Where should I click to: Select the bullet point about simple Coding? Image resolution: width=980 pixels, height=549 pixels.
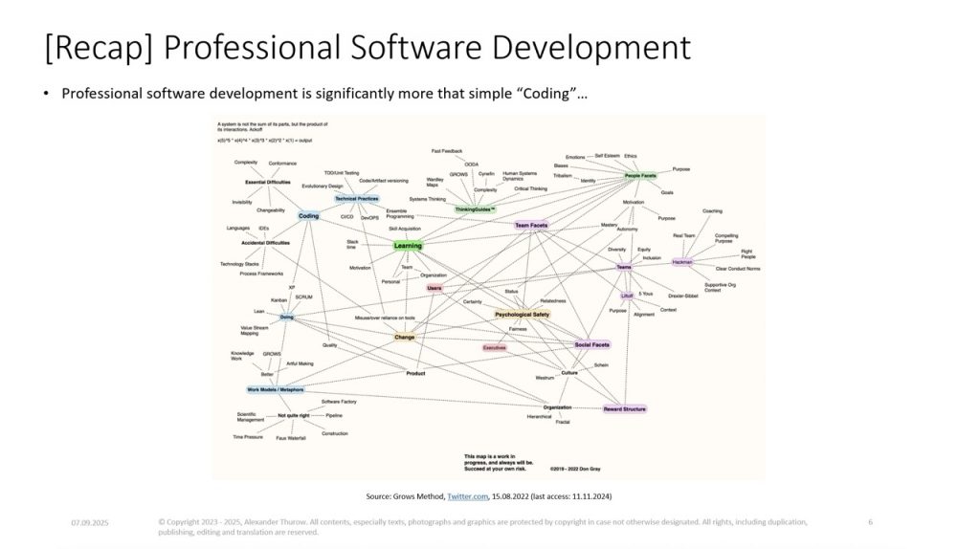coord(323,93)
